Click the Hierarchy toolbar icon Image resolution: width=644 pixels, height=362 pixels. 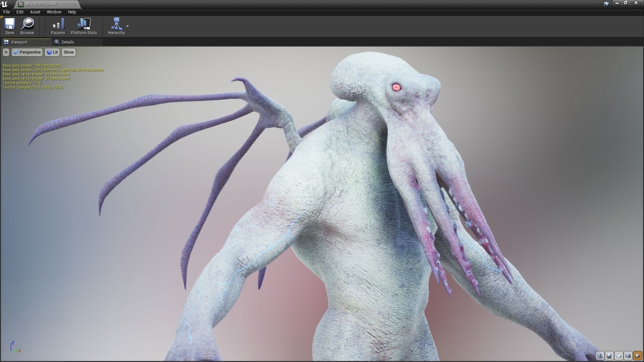[116, 26]
